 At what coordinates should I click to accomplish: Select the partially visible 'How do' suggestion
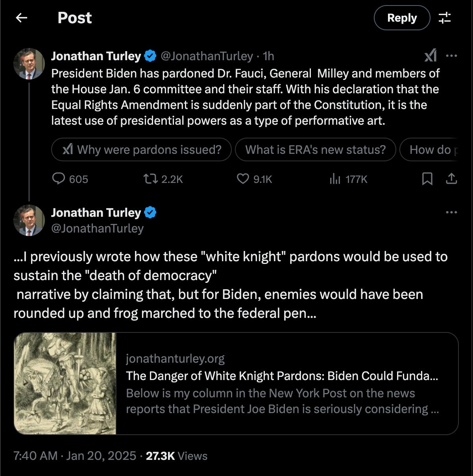click(429, 149)
